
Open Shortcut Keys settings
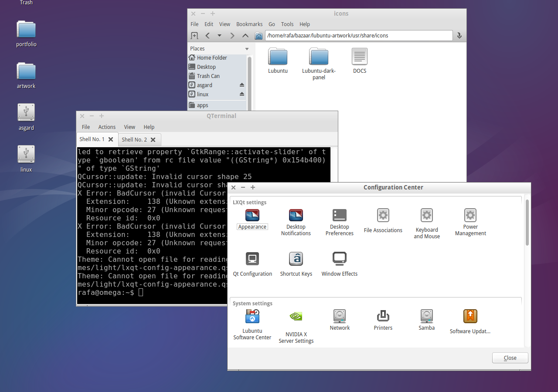tap(296, 264)
